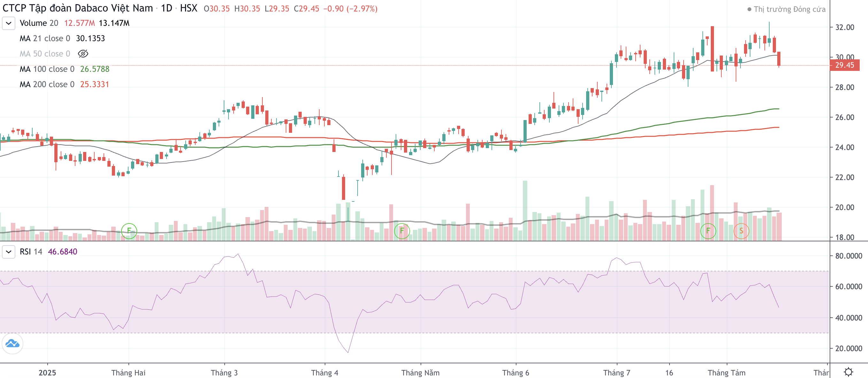
Task: Click the 'Tháng Hai' time axis label
Action: (x=128, y=373)
